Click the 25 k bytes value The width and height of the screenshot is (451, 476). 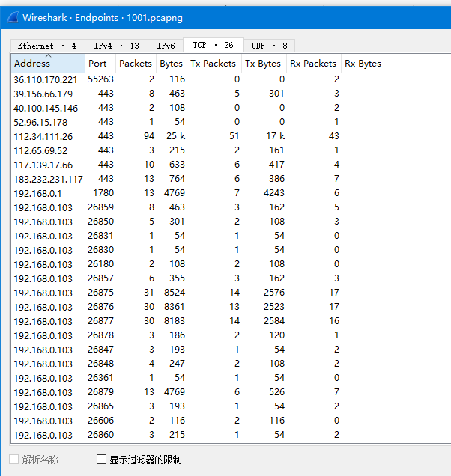coord(175,136)
